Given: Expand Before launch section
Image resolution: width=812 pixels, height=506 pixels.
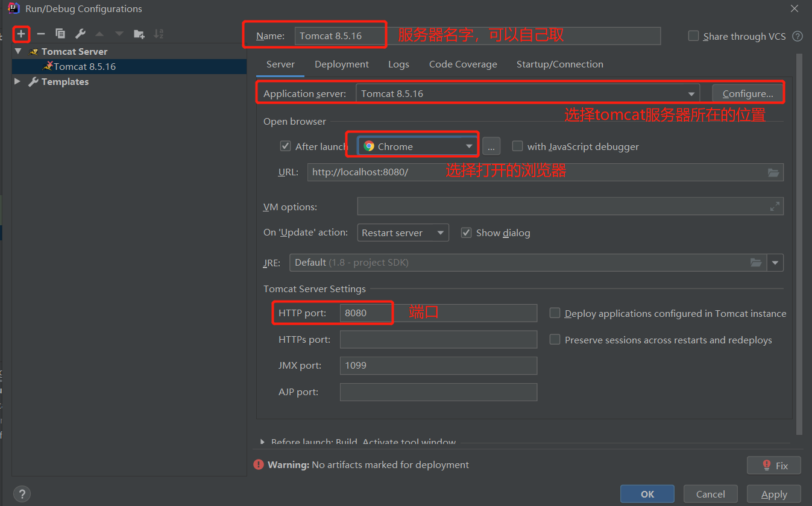Looking at the screenshot, I should point(262,442).
